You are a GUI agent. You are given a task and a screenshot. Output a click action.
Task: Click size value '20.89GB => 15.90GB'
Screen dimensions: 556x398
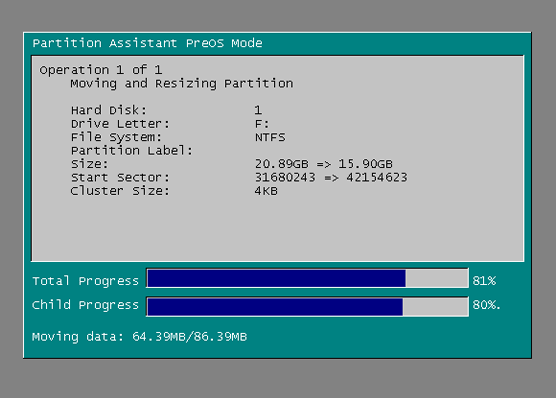(x=324, y=164)
